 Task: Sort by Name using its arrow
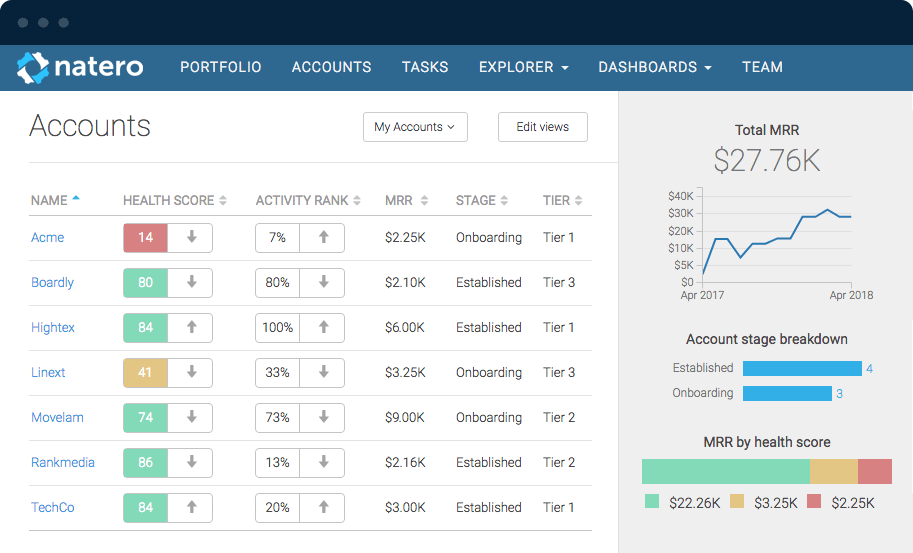(76, 198)
